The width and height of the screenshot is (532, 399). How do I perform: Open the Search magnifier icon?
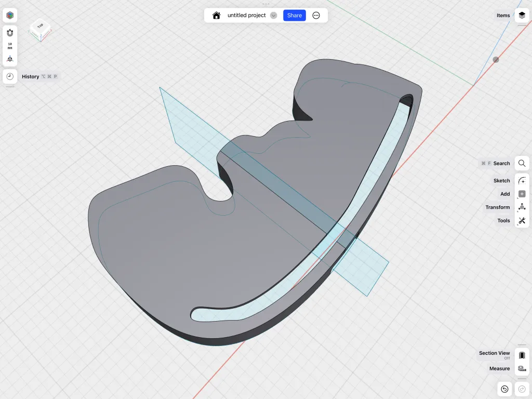click(522, 163)
